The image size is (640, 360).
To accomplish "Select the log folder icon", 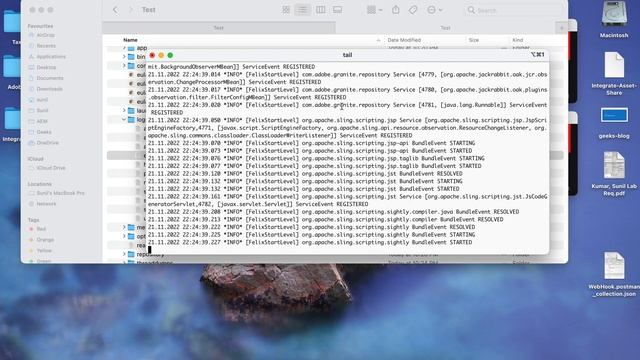I will [x=131, y=120].
